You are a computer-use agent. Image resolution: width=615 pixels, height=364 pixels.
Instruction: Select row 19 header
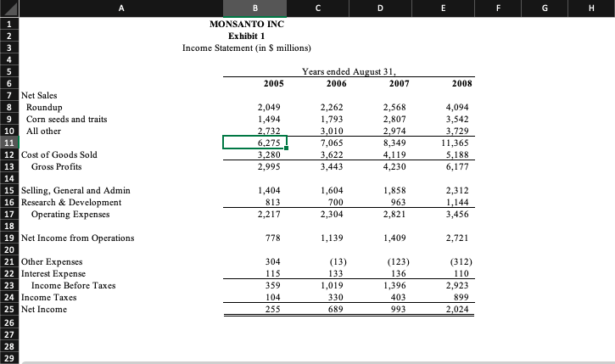click(9, 238)
